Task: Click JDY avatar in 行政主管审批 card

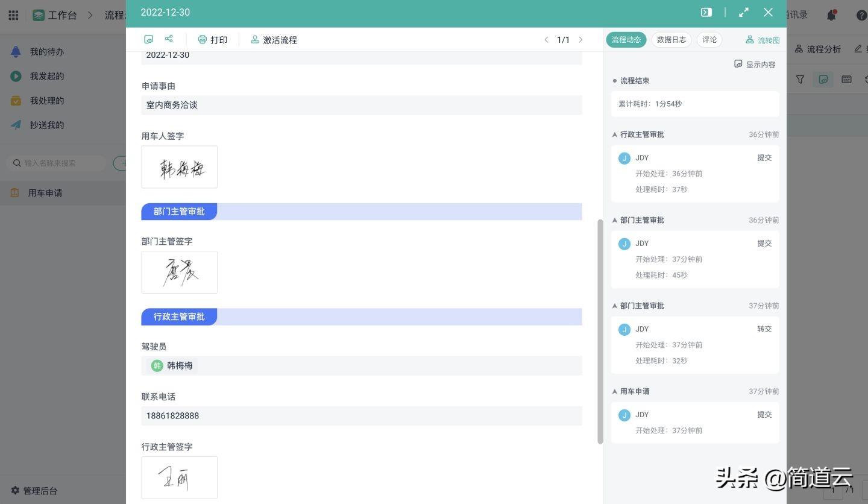Action: point(624,158)
